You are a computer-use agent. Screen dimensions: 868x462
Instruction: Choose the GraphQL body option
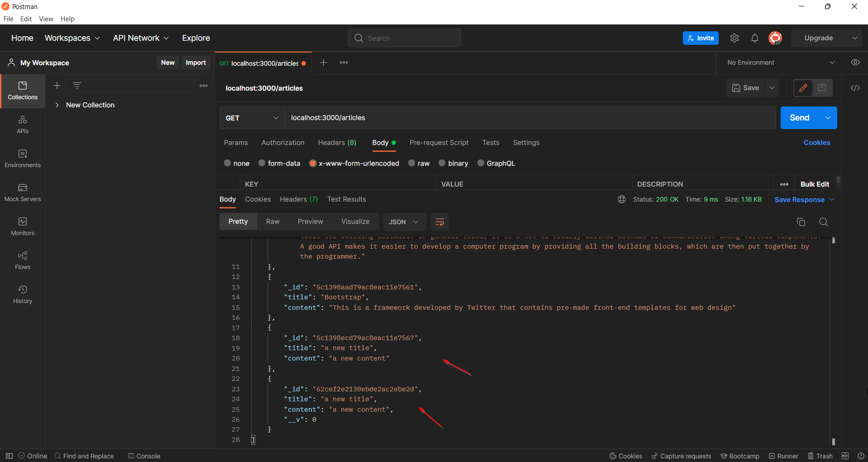pos(496,163)
